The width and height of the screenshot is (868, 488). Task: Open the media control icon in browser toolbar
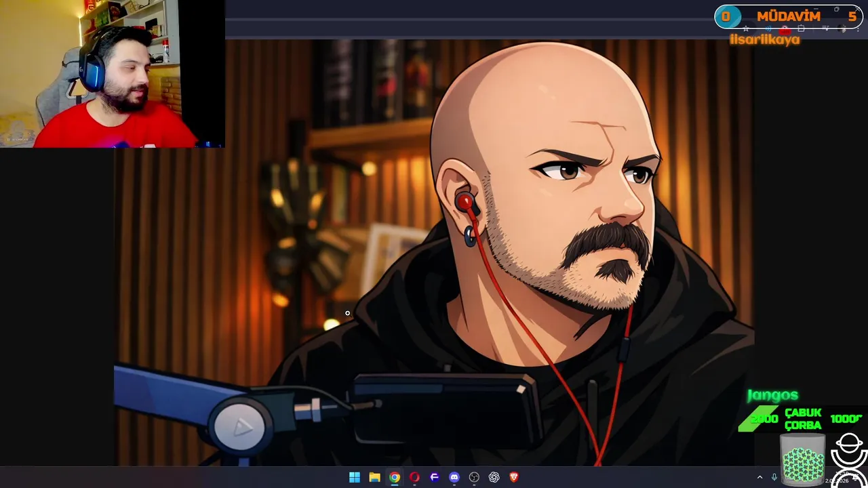826,28
